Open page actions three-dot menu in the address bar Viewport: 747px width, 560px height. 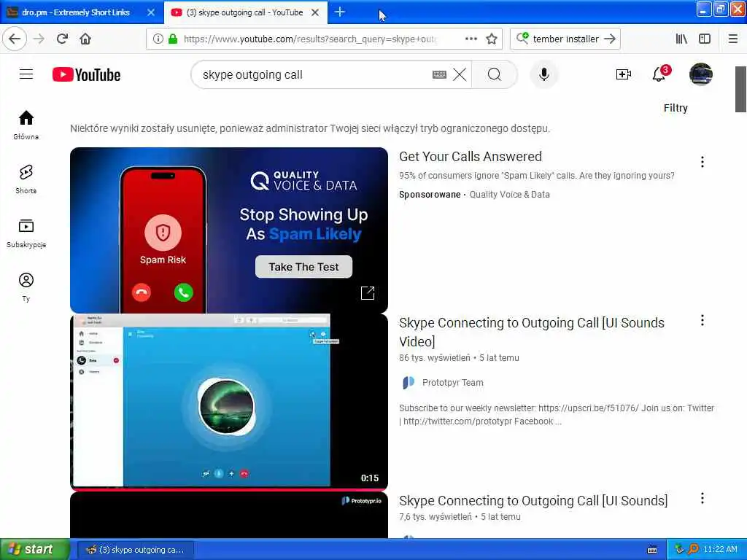[471, 39]
